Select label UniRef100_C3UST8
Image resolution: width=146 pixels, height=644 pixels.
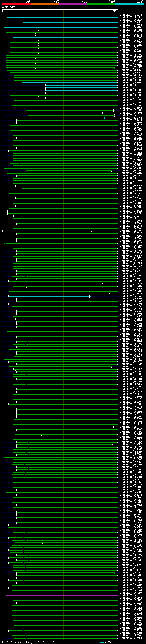[x=131, y=85]
